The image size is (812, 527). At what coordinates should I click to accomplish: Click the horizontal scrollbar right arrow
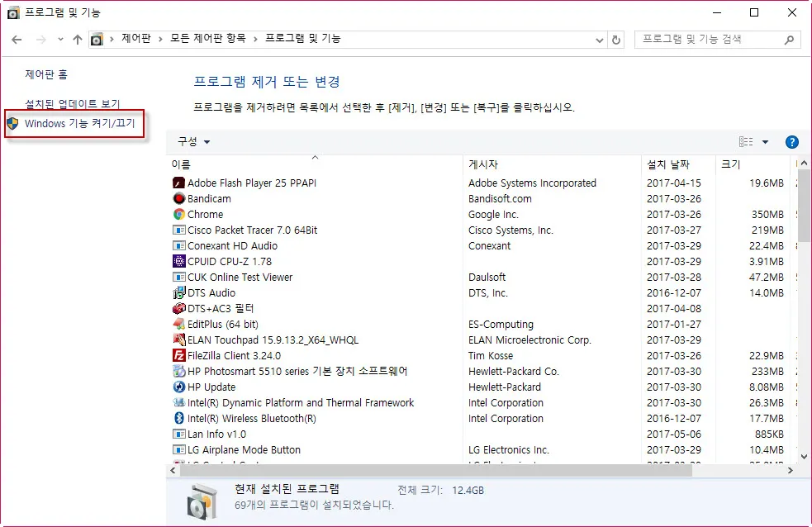pos(789,470)
